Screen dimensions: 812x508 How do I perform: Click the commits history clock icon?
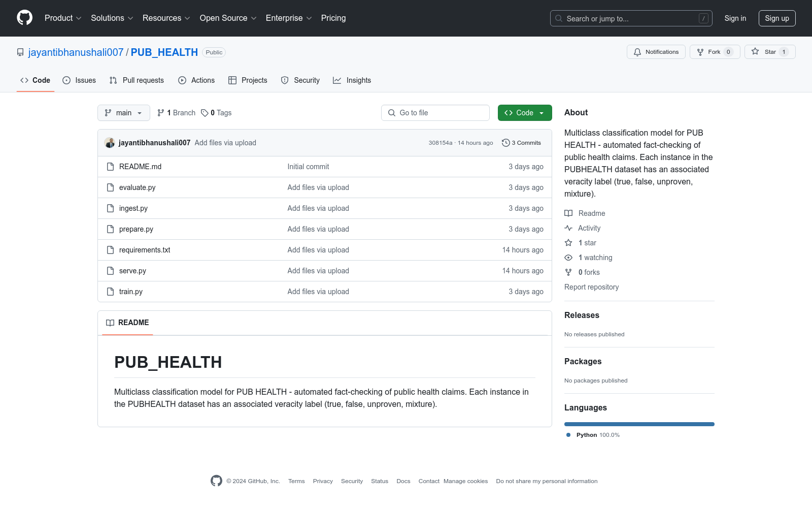pyautogui.click(x=505, y=143)
